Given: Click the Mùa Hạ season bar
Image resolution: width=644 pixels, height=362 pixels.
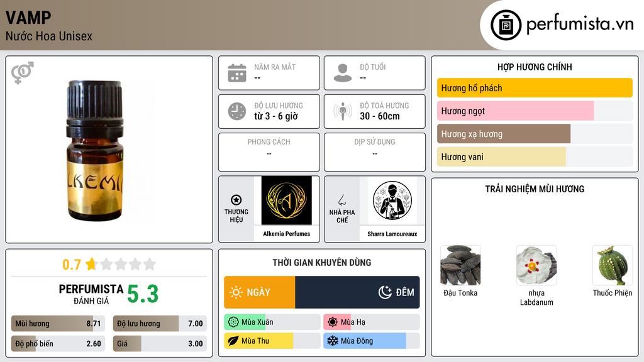Looking at the screenshot, I should (x=372, y=322).
